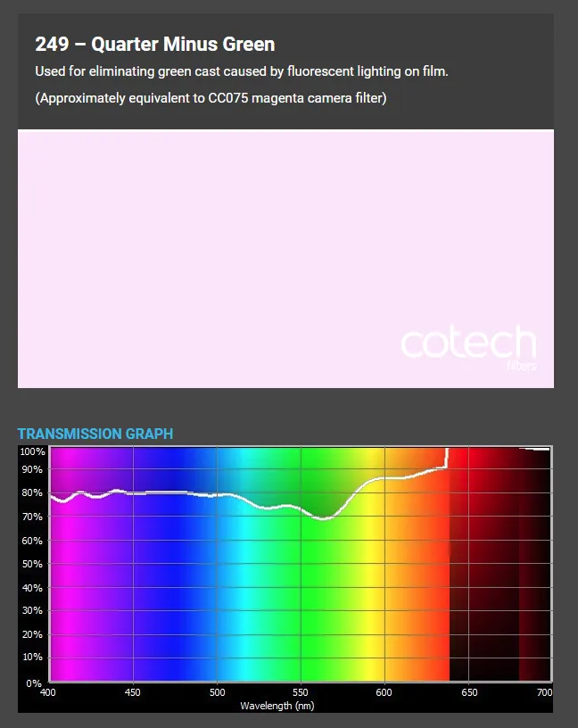Image resolution: width=578 pixels, height=728 pixels.
Task: Click the 'Wavelength (nm)' axis label
Action: tap(277, 706)
